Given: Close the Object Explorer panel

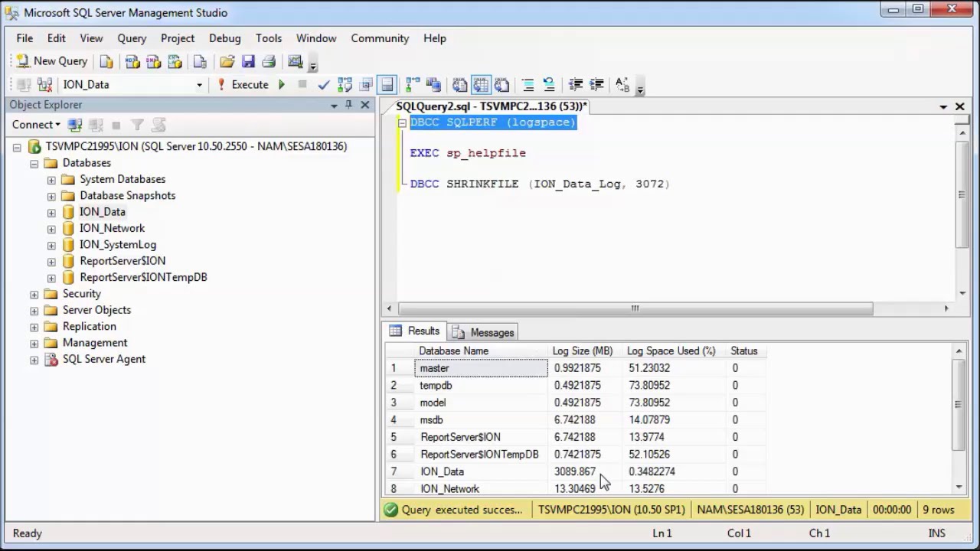Looking at the screenshot, I should 365,105.
